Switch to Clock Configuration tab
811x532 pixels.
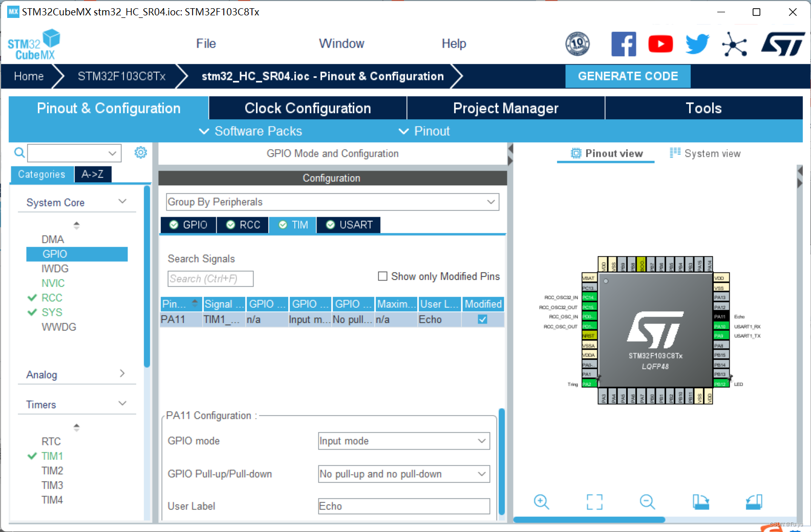click(x=308, y=108)
